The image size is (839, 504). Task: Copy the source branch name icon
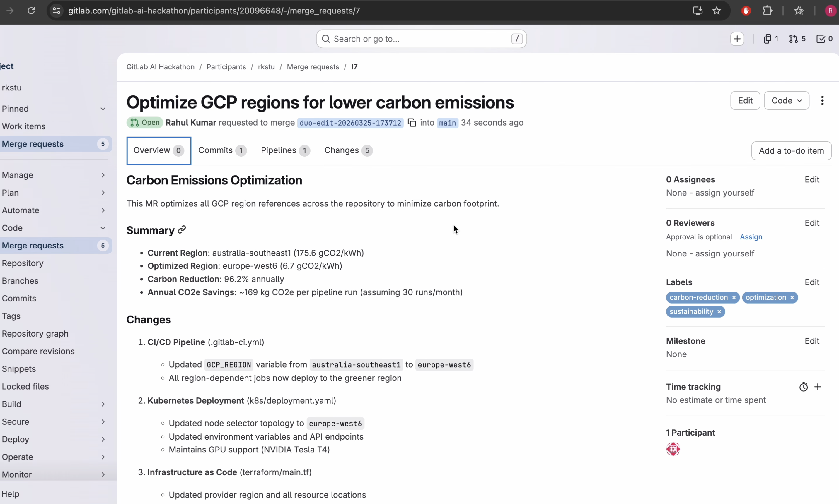(x=412, y=123)
